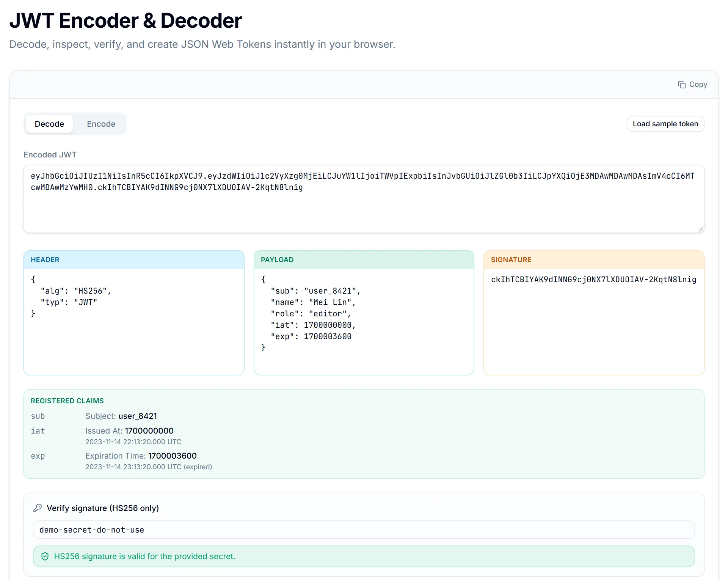Viewport: 728px width, 580px height.
Task: Click the iat claim key label
Action: (38, 431)
